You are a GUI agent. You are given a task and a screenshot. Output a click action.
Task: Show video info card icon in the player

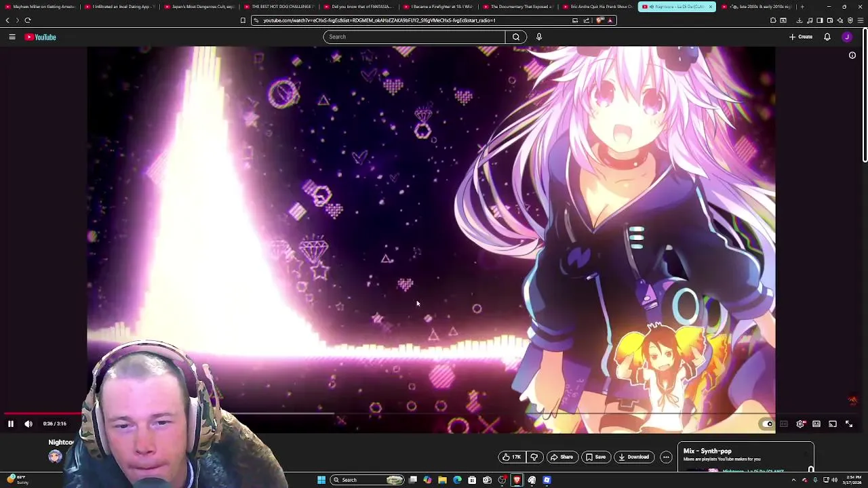852,56
